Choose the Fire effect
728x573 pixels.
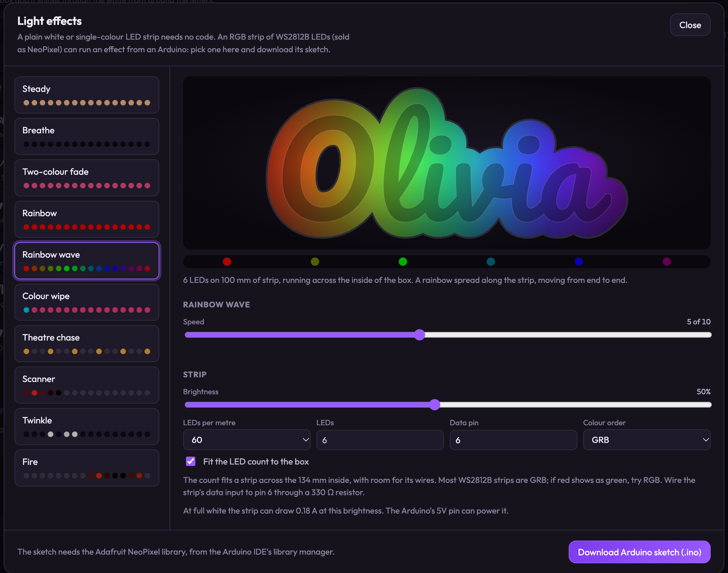coord(87,468)
